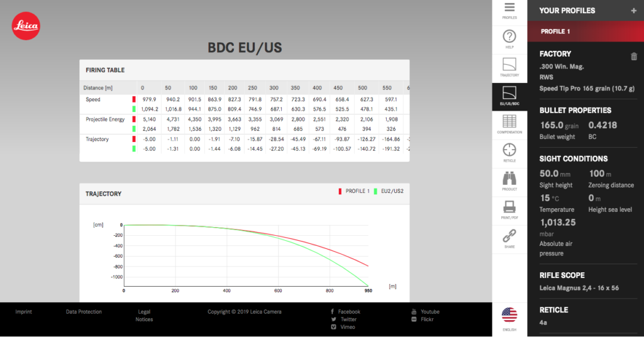The height and width of the screenshot is (337, 644).
Task: Delete factory ammunition with trash icon
Action: 634,56
